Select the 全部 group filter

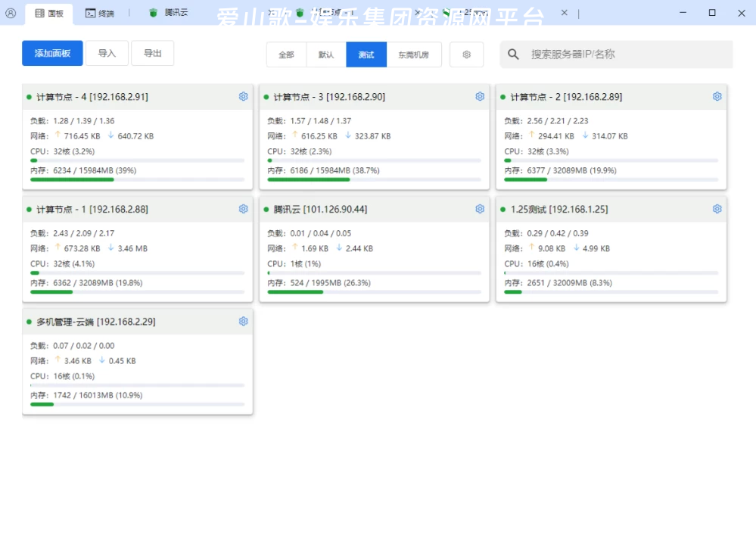(286, 55)
